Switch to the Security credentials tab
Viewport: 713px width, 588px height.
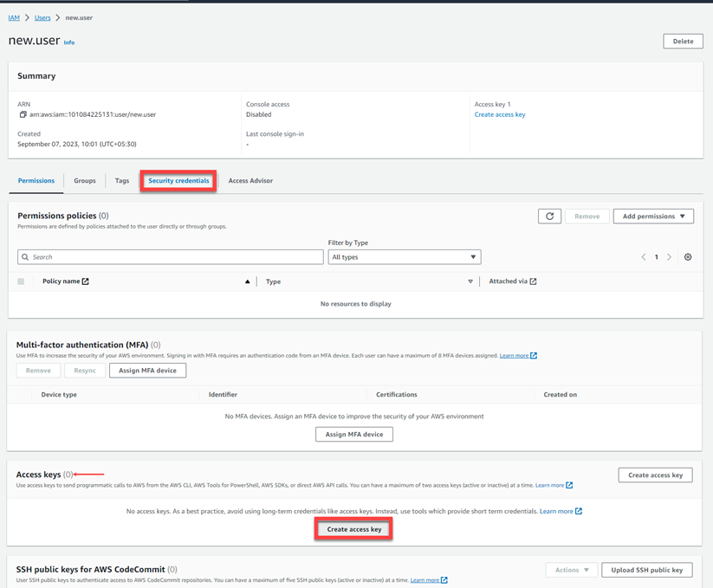pos(178,181)
